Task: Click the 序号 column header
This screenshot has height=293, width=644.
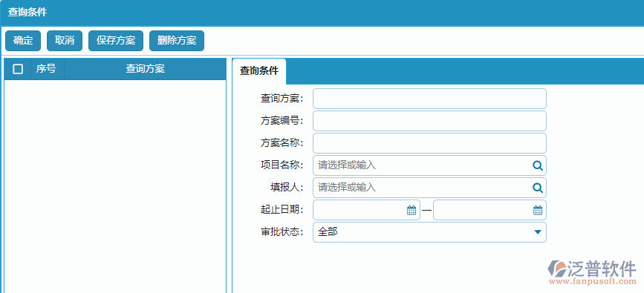Action: 48,69
